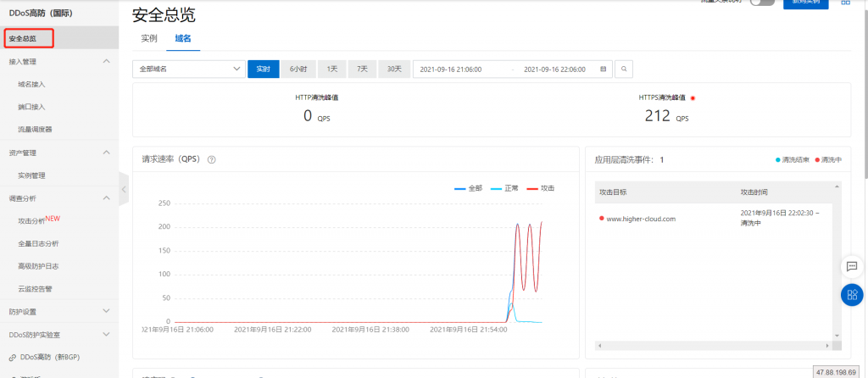Toggle 全部 series in chart legend

pos(468,188)
